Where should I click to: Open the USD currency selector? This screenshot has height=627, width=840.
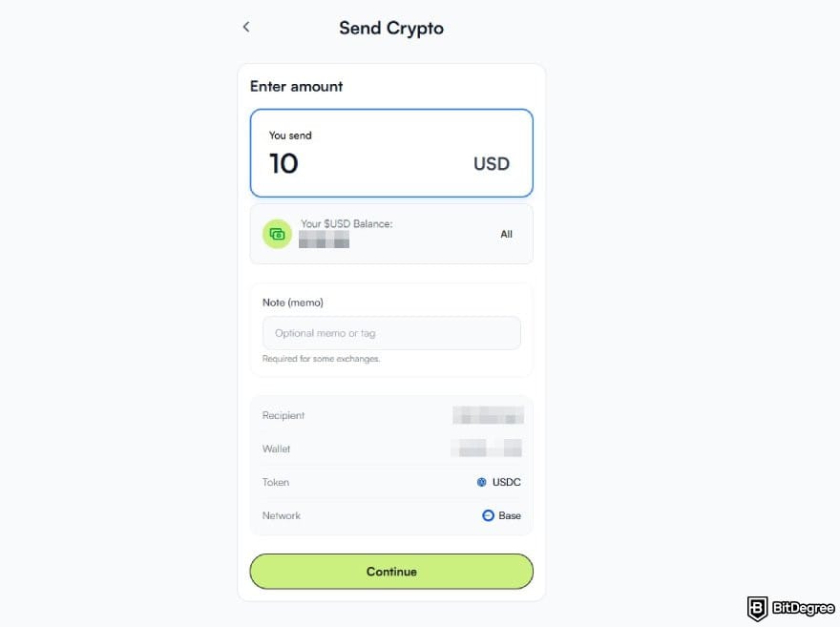(492, 163)
